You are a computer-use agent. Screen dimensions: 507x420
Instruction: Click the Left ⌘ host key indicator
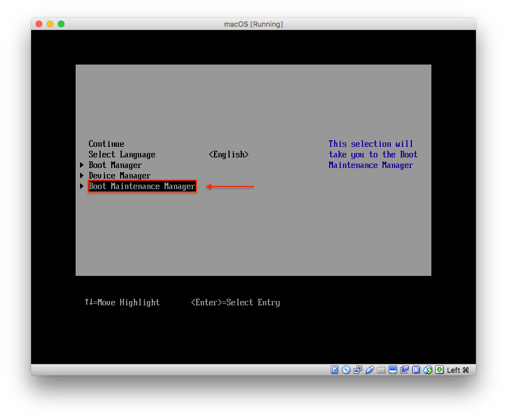[x=458, y=370]
